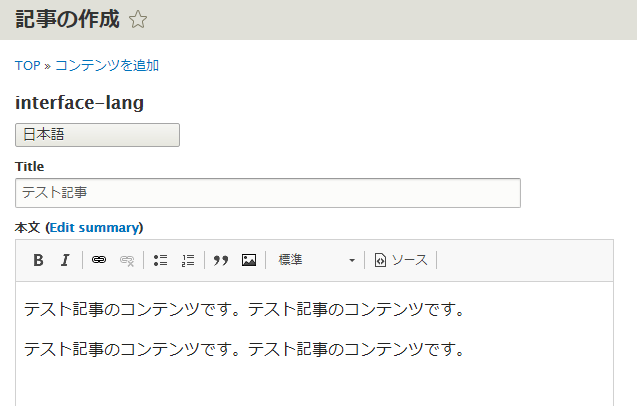Apply block quote formatting

tap(221, 260)
